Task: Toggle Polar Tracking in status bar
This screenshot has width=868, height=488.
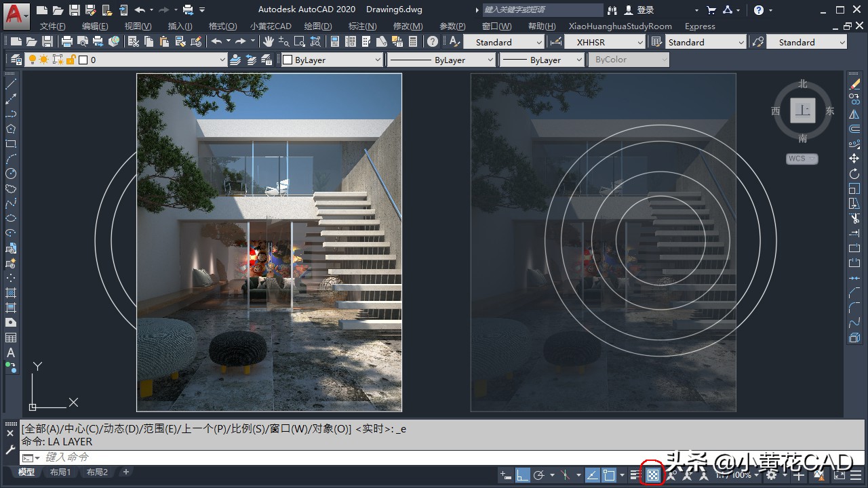Action: (539, 475)
